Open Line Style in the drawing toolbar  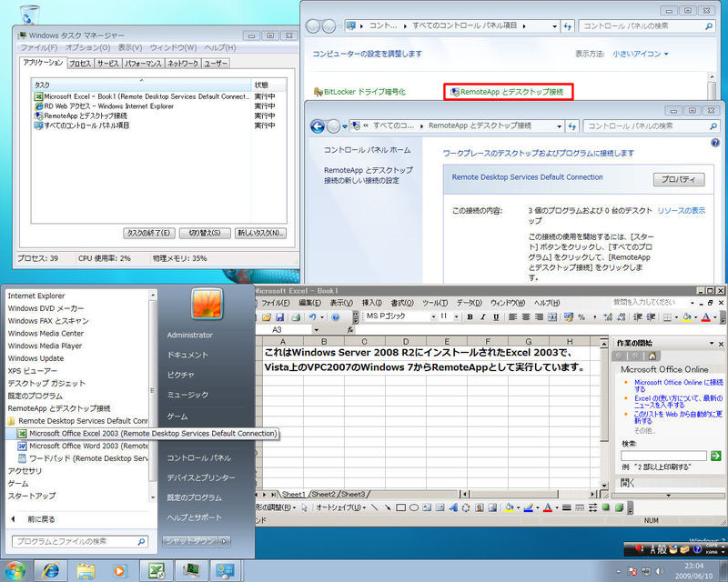click(x=566, y=507)
